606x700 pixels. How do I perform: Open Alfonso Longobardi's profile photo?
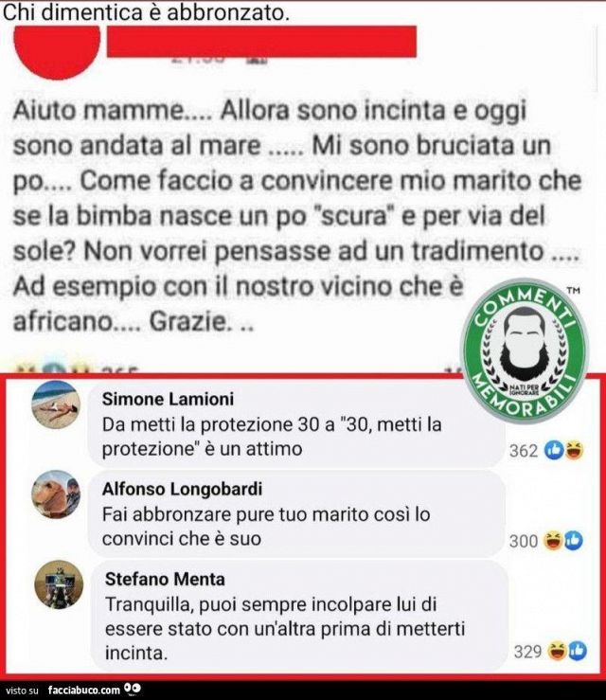pyautogui.click(x=56, y=494)
